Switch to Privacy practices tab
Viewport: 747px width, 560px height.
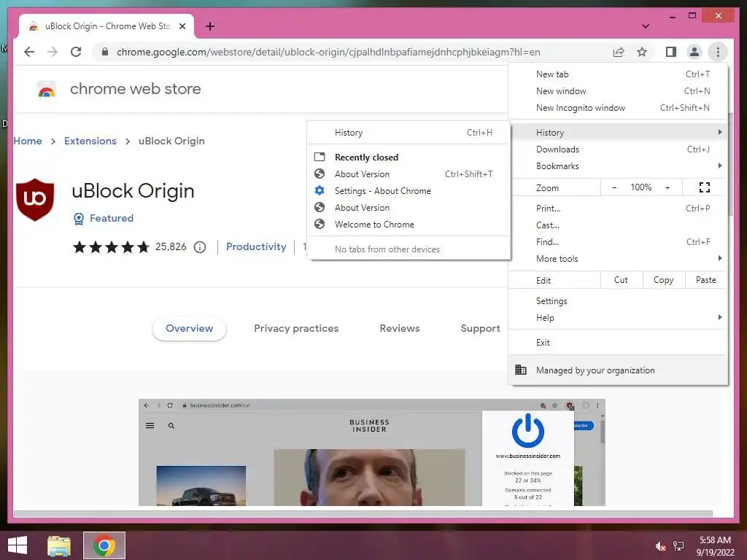296,328
